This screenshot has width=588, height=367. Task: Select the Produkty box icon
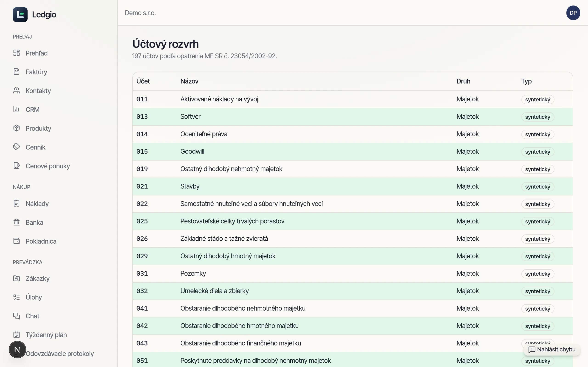(x=17, y=128)
